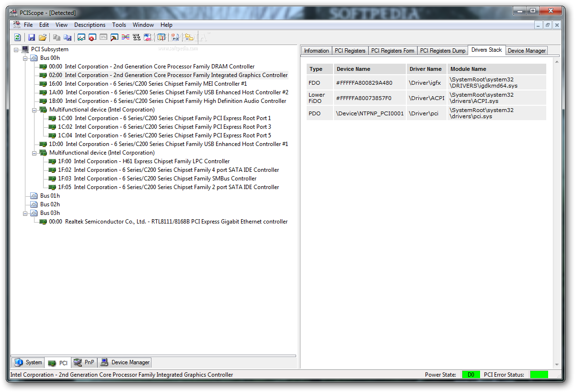575x392 pixels.
Task: Switch to the PCI Registers tab
Action: pyautogui.click(x=350, y=51)
